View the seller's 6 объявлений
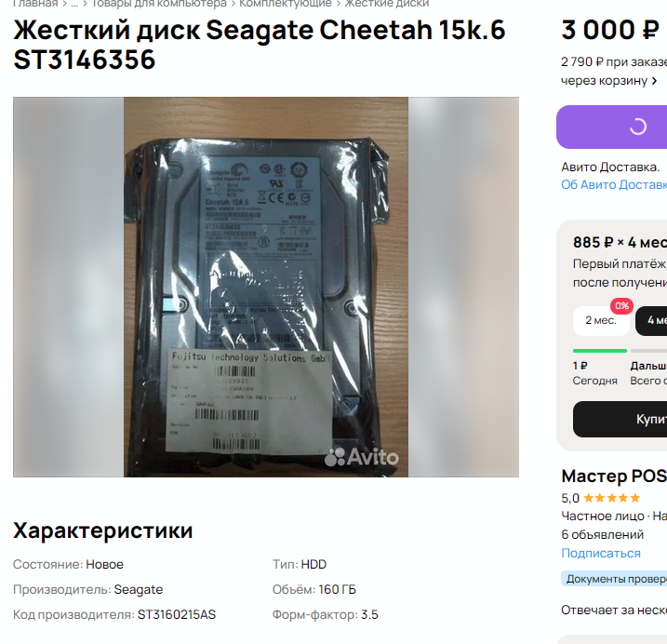The height and width of the screenshot is (644, 667). pos(602,534)
